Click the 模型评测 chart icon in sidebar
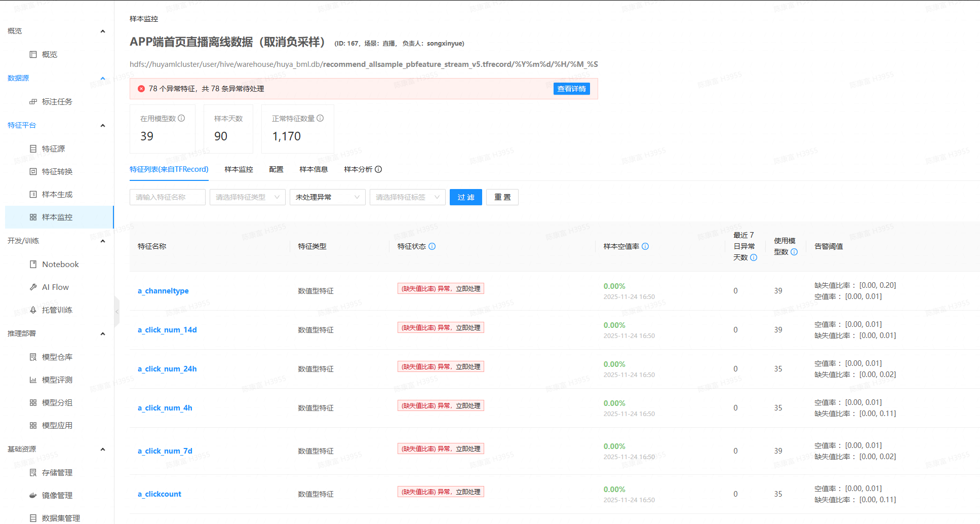Image resolution: width=980 pixels, height=524 pixels. coord(33,380)
